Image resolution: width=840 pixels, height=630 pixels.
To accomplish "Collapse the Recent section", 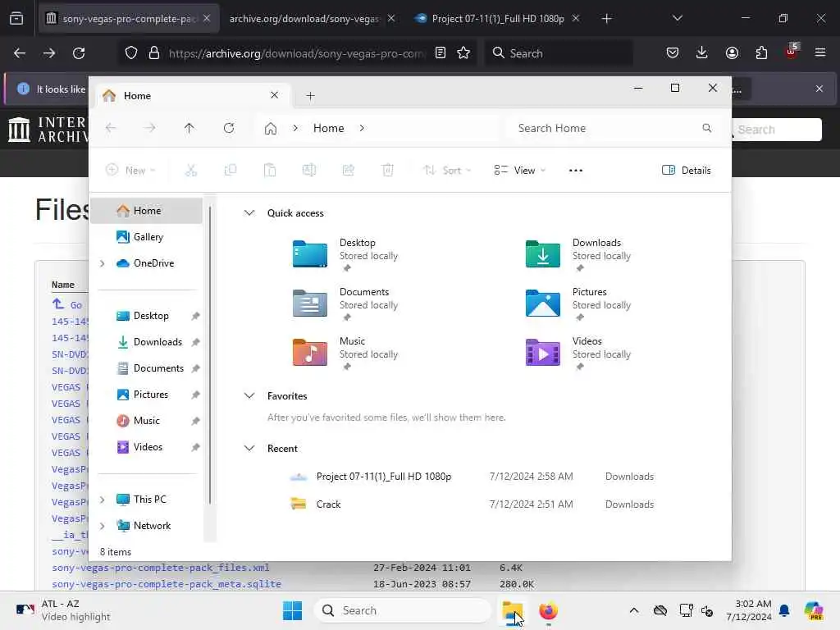I will (249, 449).
